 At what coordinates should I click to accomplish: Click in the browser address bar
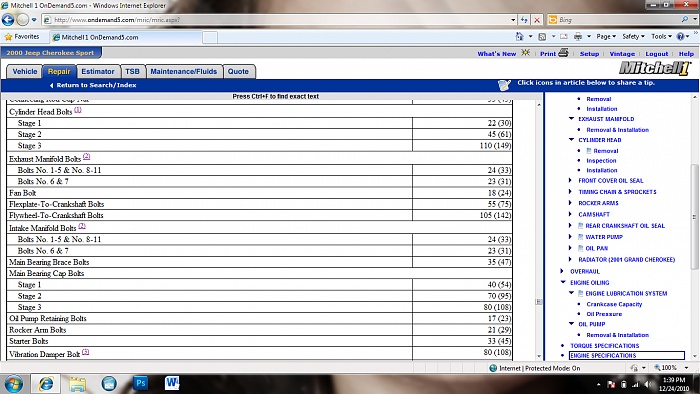(277, 20)
